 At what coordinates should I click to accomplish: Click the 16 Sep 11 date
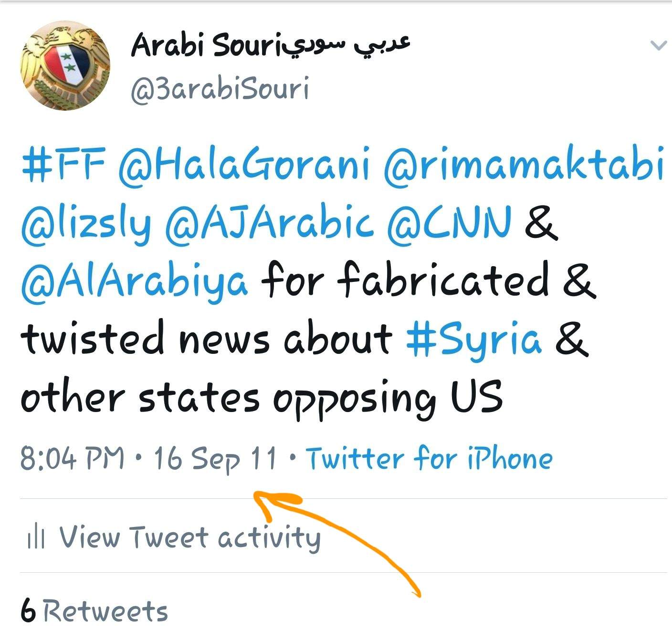215,458
